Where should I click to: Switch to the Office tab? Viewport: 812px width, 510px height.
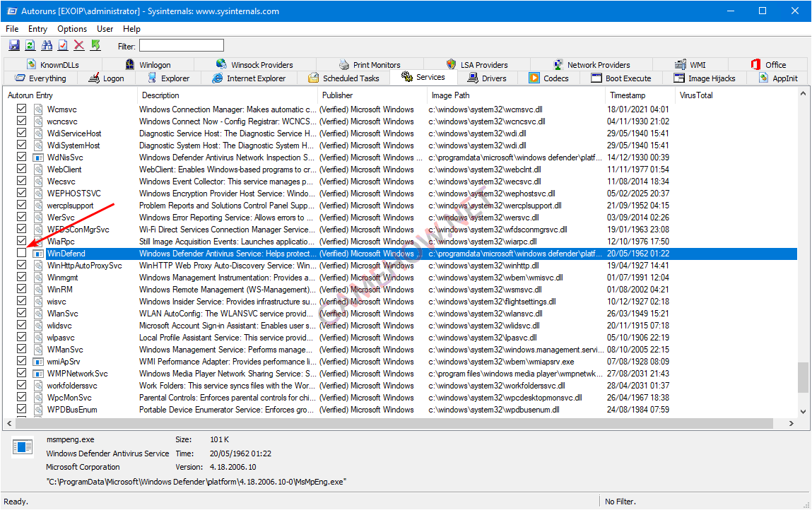[768, 65]
